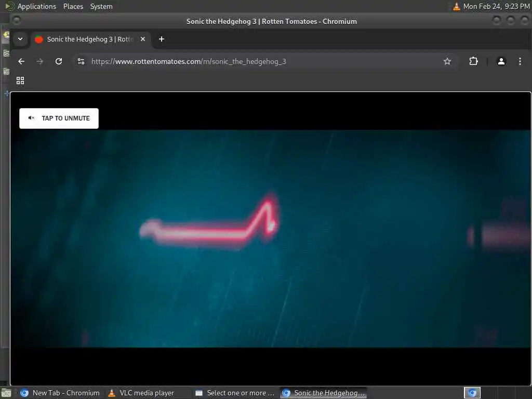This screenshot has width=532, height=399.
Task: Click the date and time clock
Action: tap(496, 6)
